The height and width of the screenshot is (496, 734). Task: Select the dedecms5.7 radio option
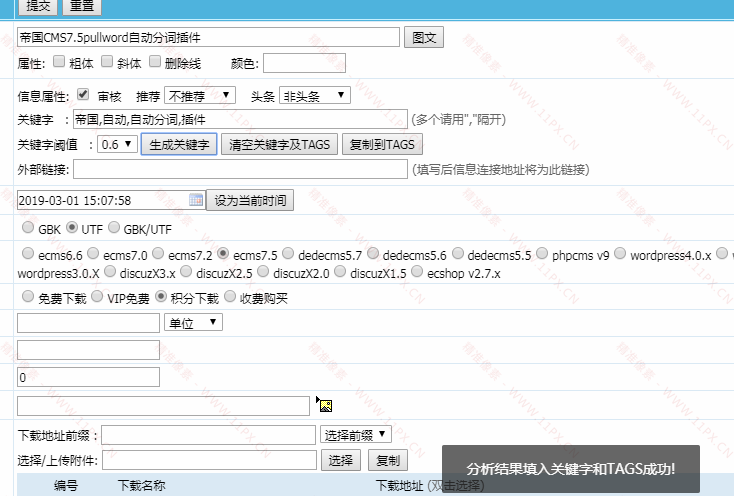(288, 253)
